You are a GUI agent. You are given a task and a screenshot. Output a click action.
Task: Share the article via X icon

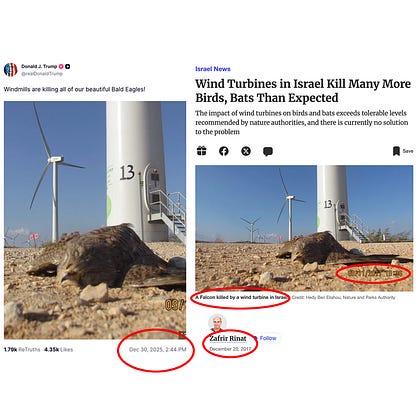[x=246, y=151]
